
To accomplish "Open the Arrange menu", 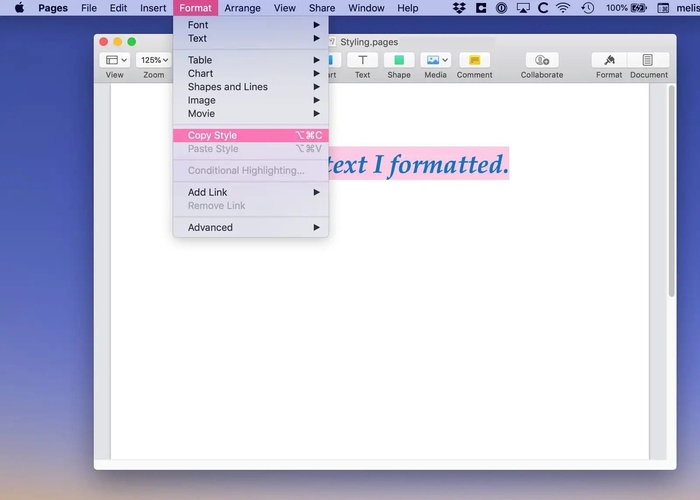I will (x=242, y=8).
